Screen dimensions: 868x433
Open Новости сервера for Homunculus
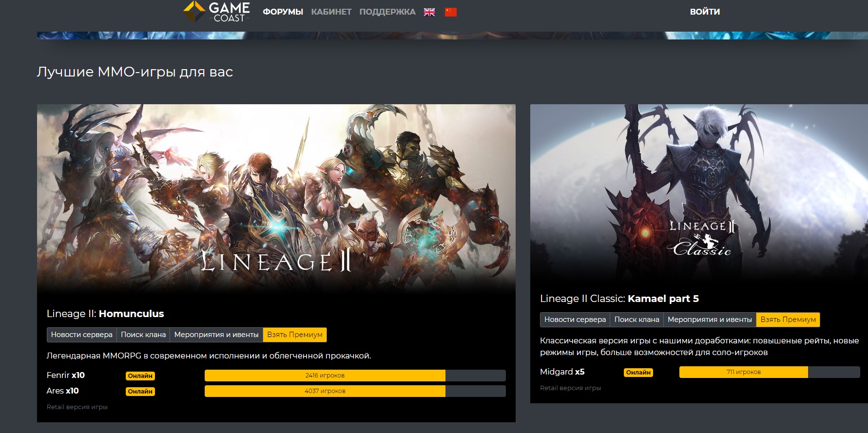pos(81,335)
